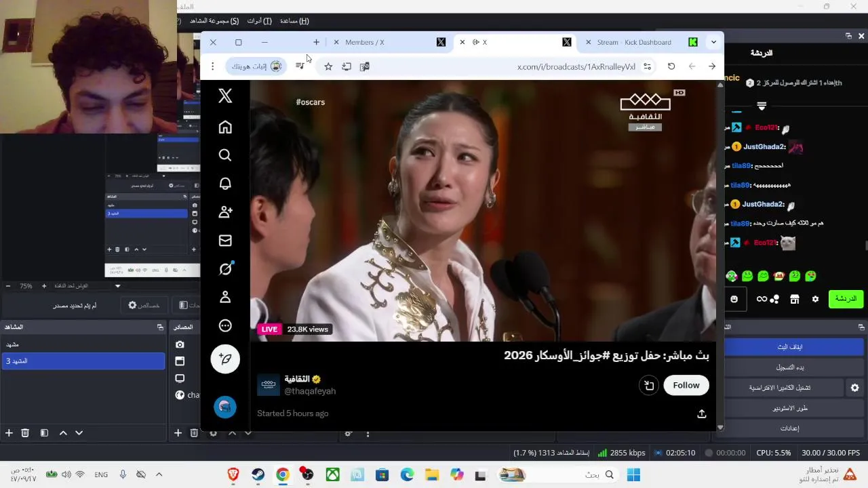Open scene filters icon in scenes toolbar
The height and width of the screenshot is (488, 868).
pyautogui.click(x=44, y=433)
